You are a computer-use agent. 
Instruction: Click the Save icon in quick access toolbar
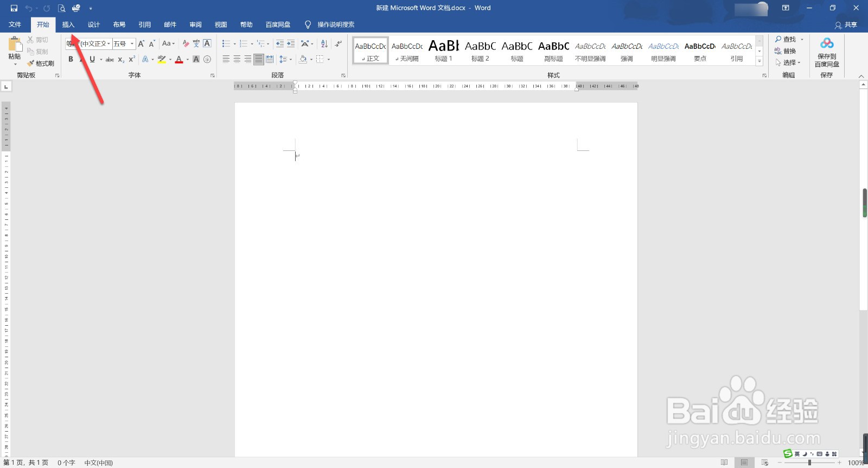tap(14, 8)
